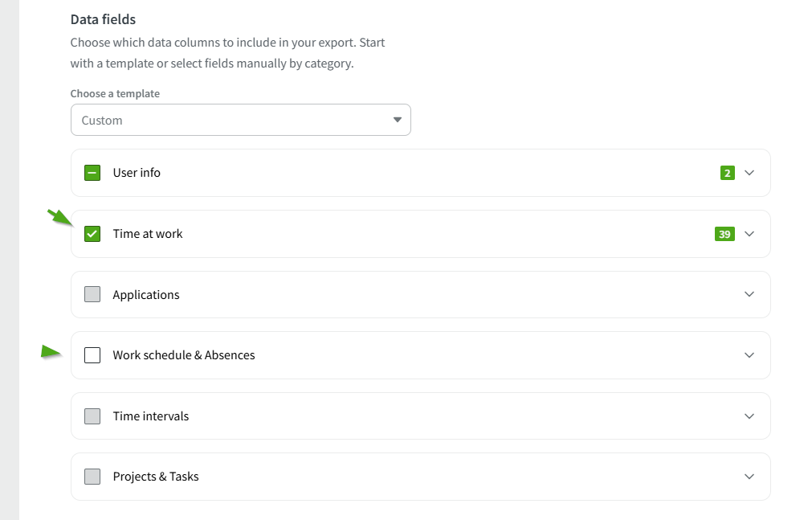The height and width of the screenshot is (520, 812).
Task: Check the Work schedule & Absences box
Action: point(92,355)
